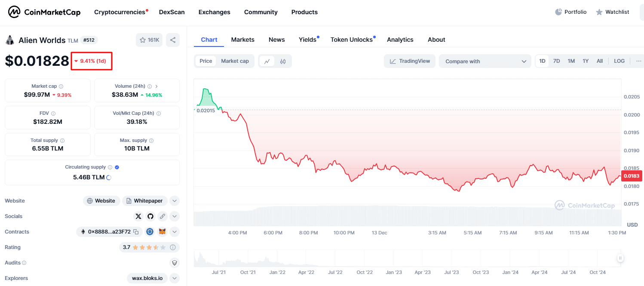644x286 pixels.
Task: Click Volume (24h) info icon
Action: (x=150, y=86)
